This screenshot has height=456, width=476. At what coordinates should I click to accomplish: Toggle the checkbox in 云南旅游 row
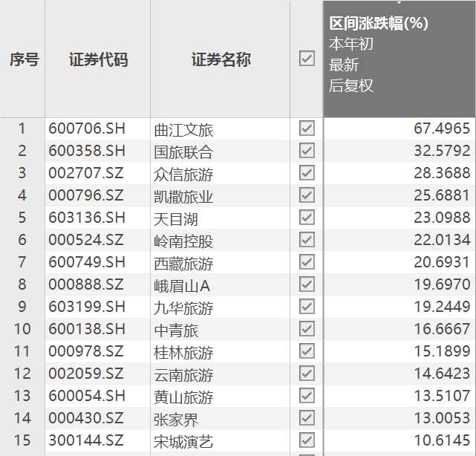[x=307, y=374]
